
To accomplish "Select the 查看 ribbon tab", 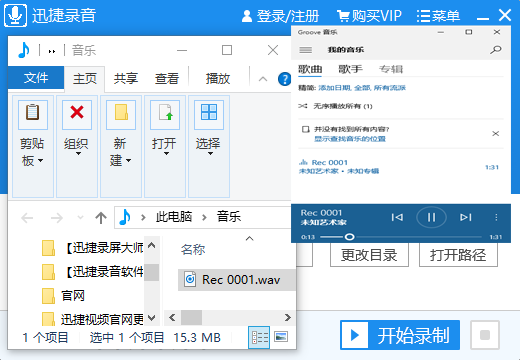I will [166, 79].
